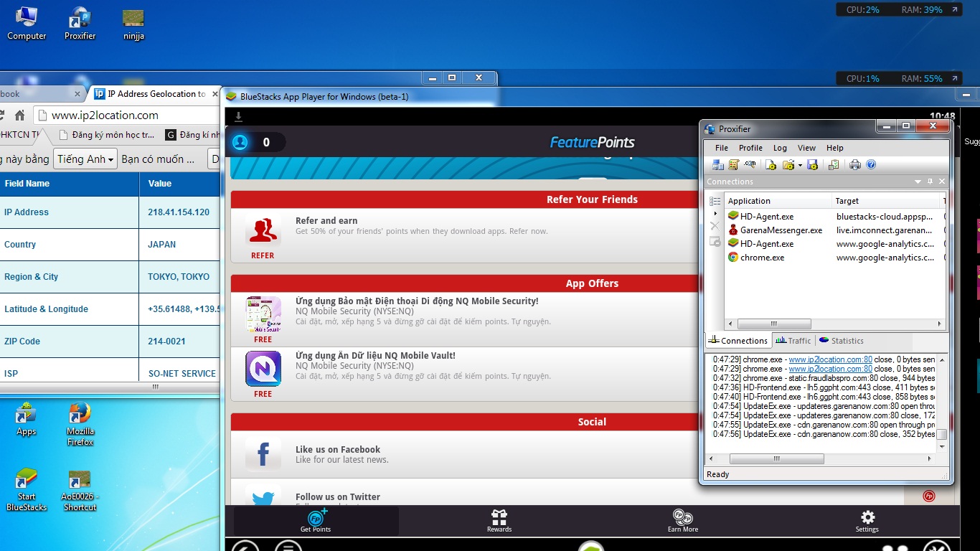
Task: Sort by Application column header
Action: pos(778,201)
